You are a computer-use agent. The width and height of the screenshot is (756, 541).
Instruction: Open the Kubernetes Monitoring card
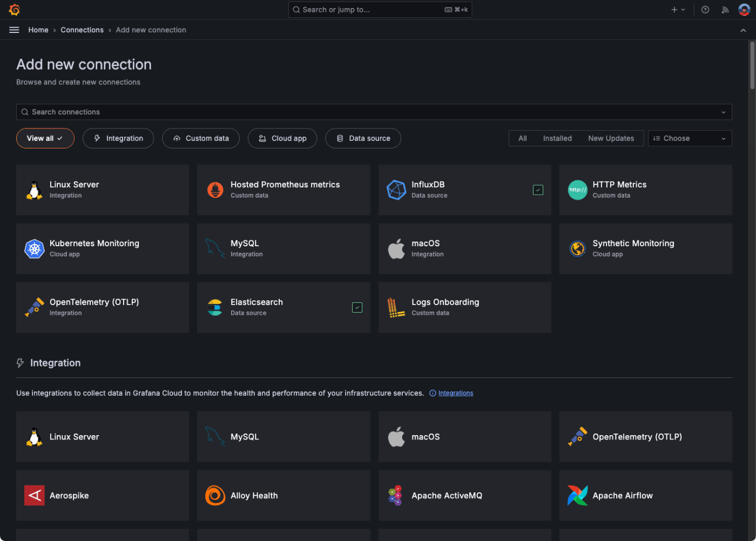coord(103,249)
